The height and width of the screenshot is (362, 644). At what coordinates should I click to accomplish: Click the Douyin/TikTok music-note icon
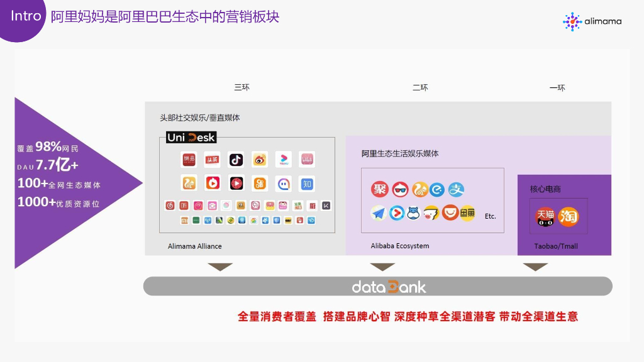(x=236, y=160)
